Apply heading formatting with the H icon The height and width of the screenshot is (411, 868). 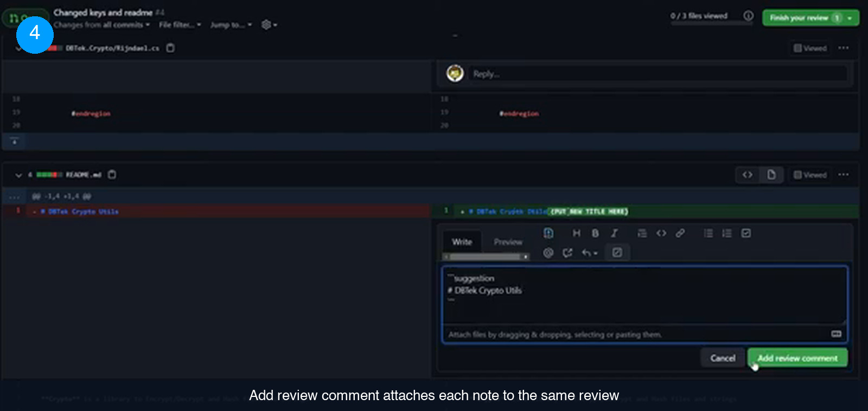[577, 233]
